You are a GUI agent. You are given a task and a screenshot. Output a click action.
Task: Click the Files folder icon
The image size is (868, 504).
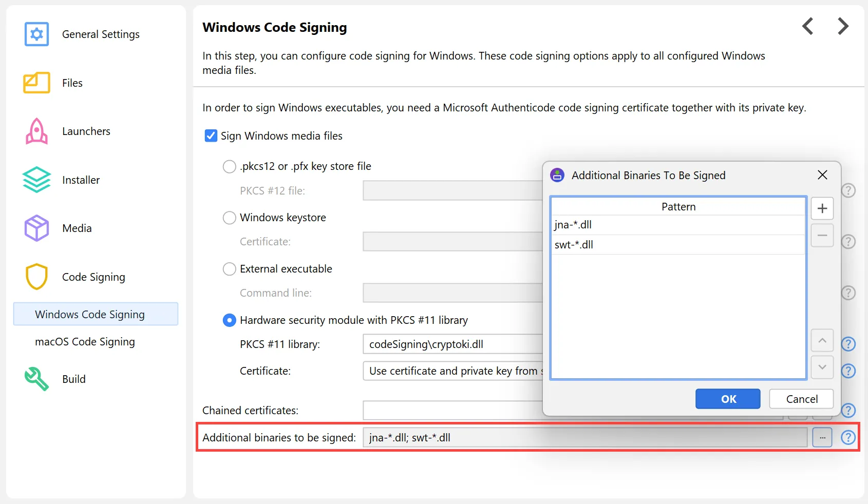click(x=36, y=83)
